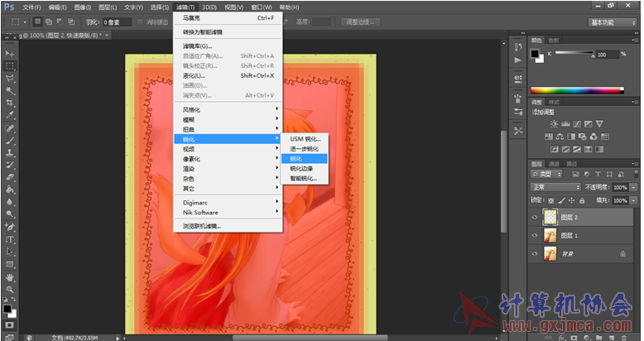Select the Eraser tool
The width and height of the screenshot is (644, 341).
pyautogui.click(x=9, y=177)
